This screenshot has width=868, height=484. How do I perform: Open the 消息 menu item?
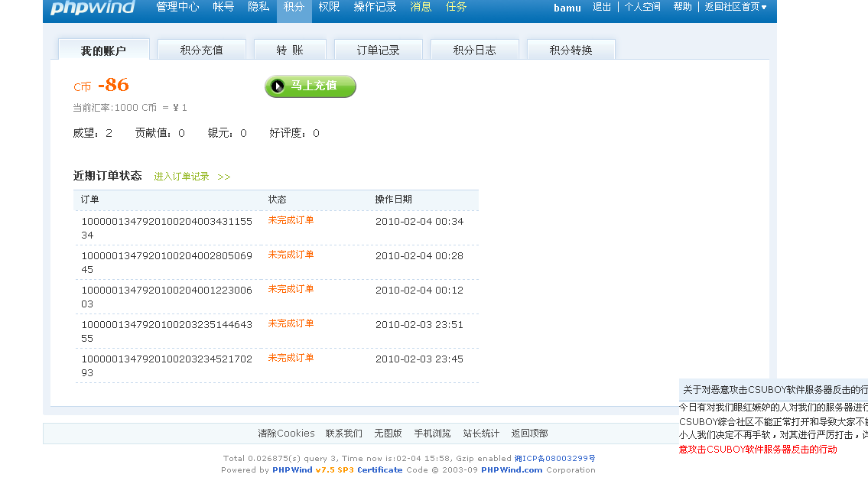coord(421,7)
